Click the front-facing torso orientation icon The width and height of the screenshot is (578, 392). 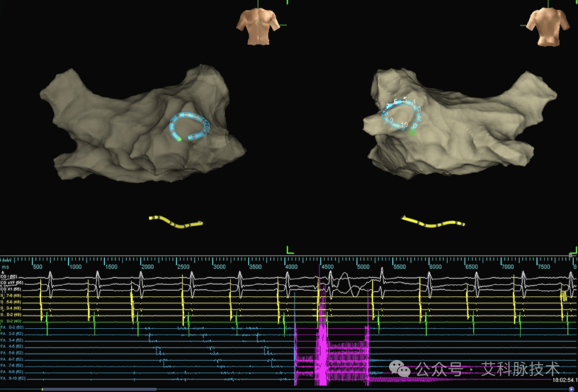[x=257, y=27]
